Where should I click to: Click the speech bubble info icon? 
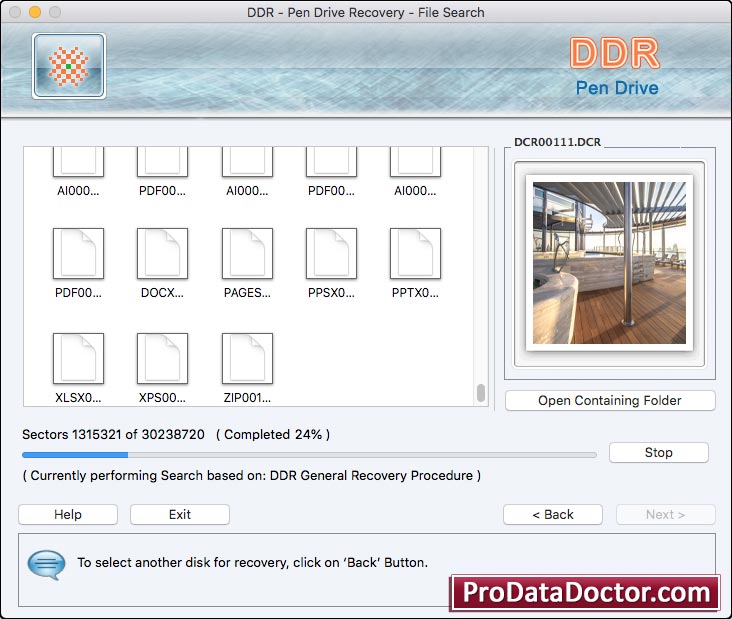click(46, 564)
